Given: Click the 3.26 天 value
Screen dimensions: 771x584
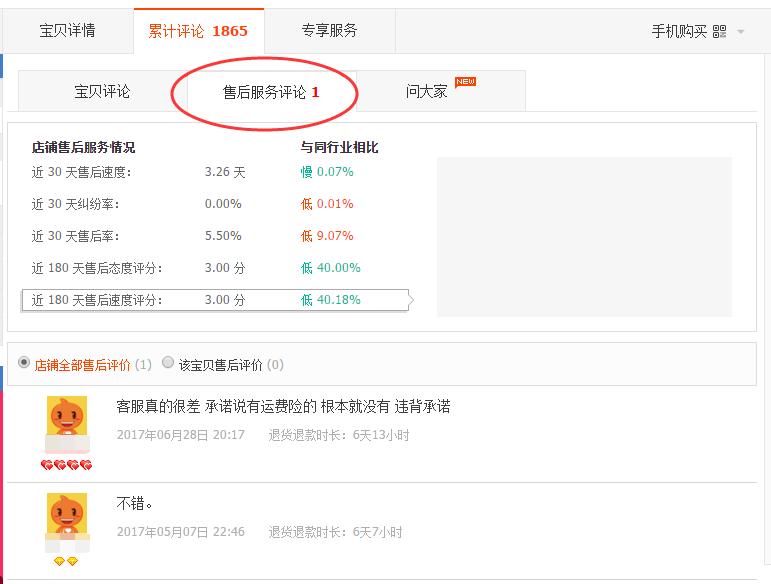Looking at the screenshot, I should point(225,172).
